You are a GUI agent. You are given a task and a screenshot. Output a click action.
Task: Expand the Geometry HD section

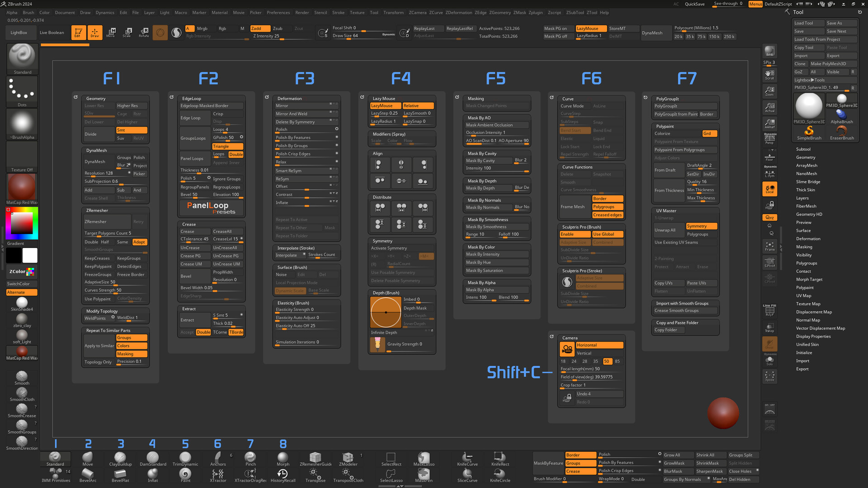[809, 214]
